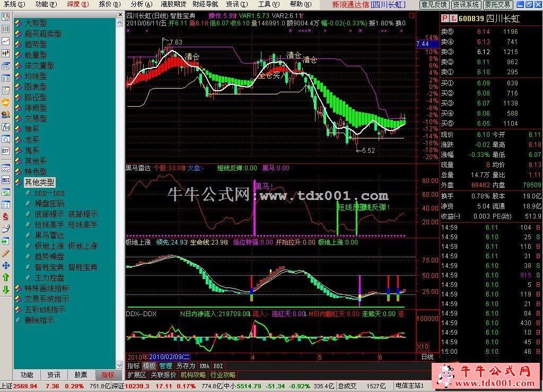Click the 日线 period label
The height and width of the screenshot is (392, 543).
coord(427,356)
